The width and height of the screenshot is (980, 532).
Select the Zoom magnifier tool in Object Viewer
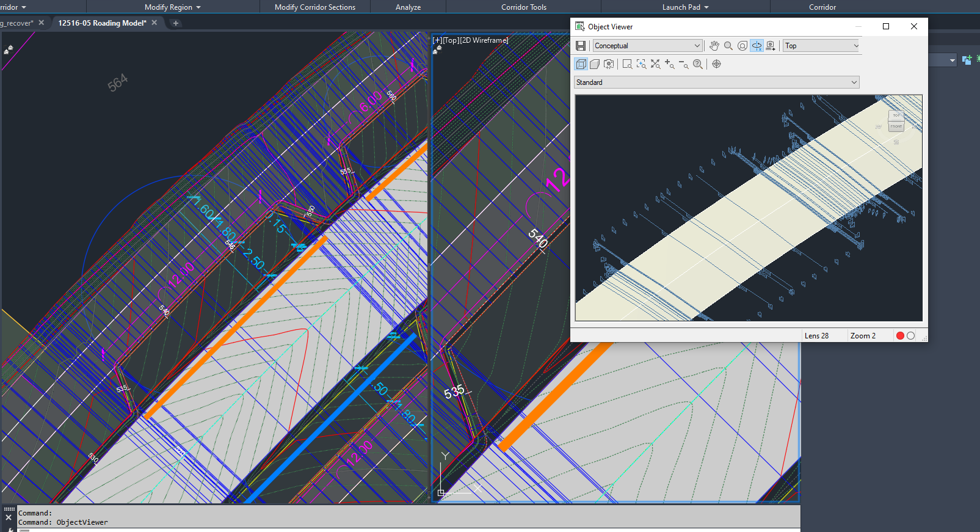(x=728, y=46)
